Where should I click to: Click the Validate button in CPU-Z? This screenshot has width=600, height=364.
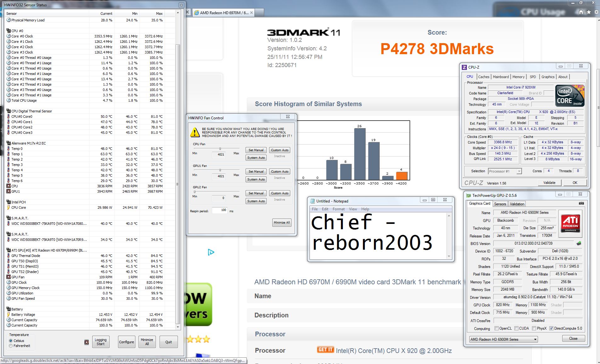[x=549, y=183]
